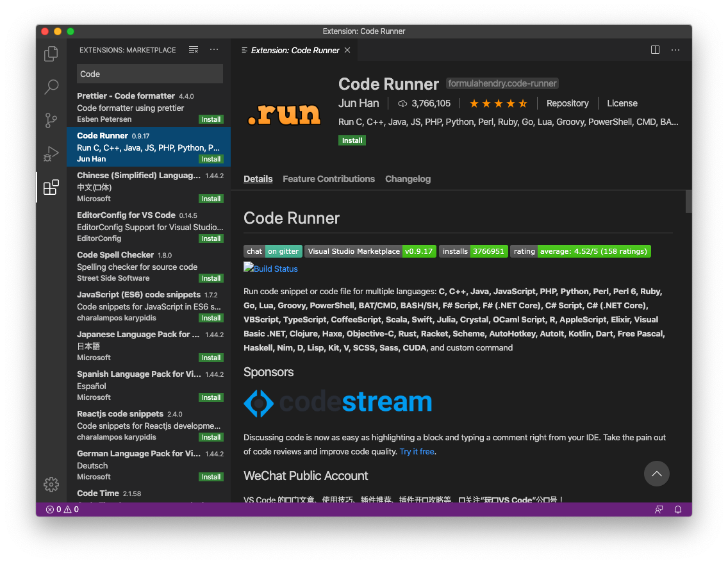Image resolution: width=728 pixels, height=564 pixels.
Task: Click the rating average 4.52/5 badge
Action: pos(581,251)
